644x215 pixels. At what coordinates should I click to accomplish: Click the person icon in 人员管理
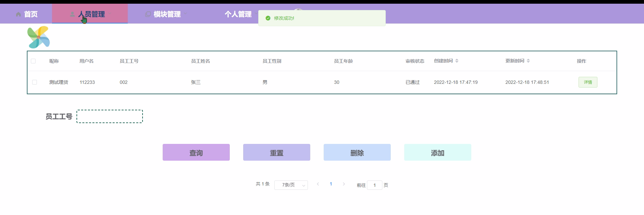(x=72, y=14)
